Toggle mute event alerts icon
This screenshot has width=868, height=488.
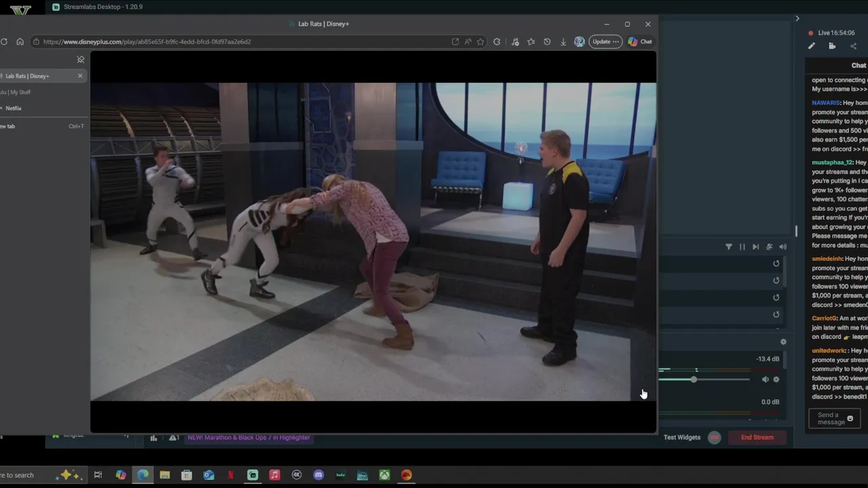[x=769, y=247]
